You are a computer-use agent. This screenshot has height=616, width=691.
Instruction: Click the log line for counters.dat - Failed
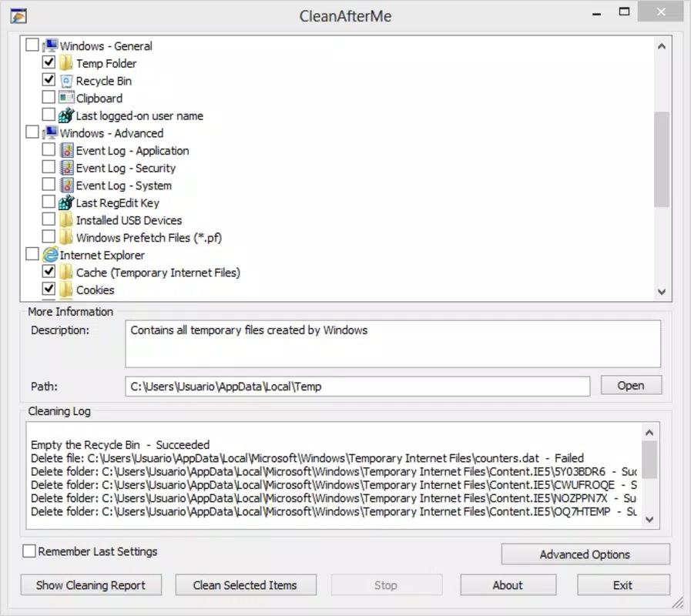(307, 458)
